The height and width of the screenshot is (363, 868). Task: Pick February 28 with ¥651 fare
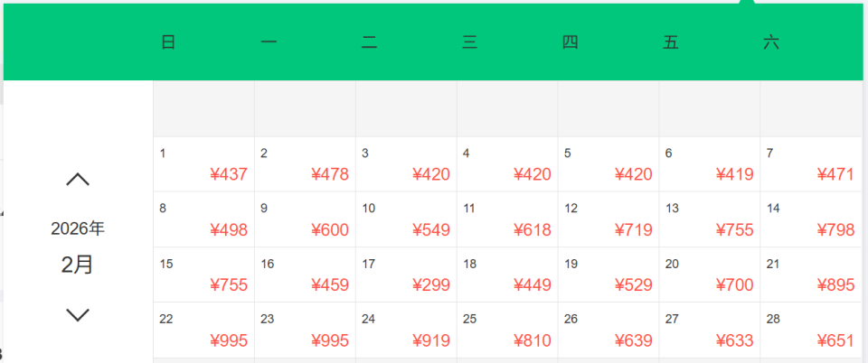811,330
